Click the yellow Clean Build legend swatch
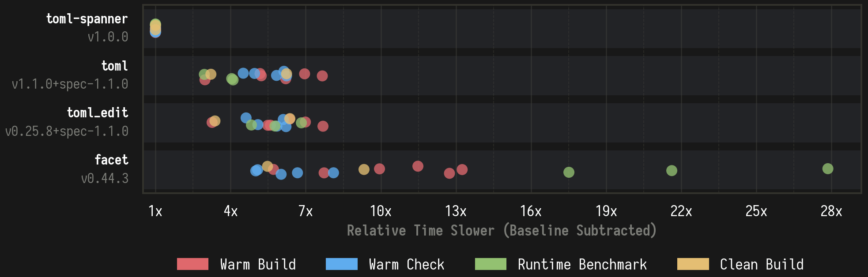This screenshot has width=868, height=277. 693,264
